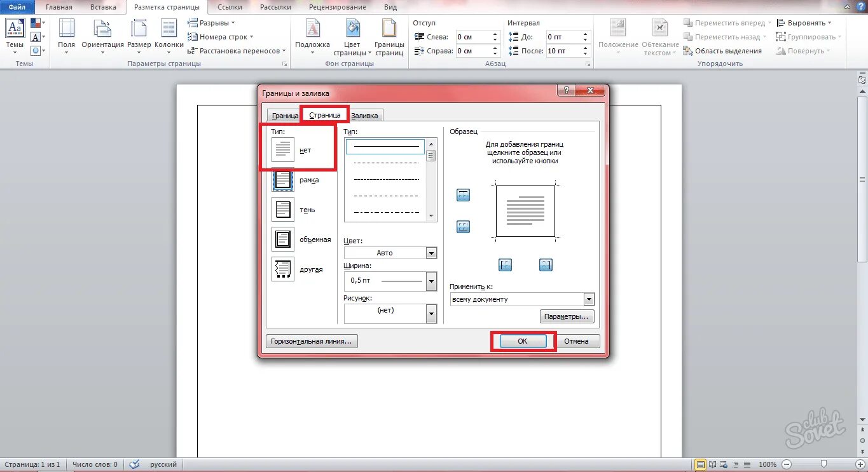The width and height of the screenshot is (868, 472).
Task: Open the Обтекание текстом menu
Action: tap(660, 37)
